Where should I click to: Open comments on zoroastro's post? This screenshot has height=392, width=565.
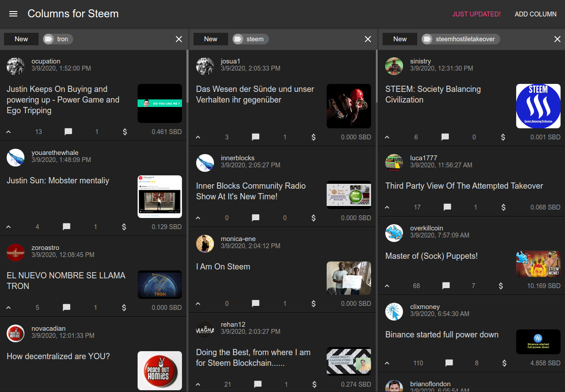click(67, 307)
